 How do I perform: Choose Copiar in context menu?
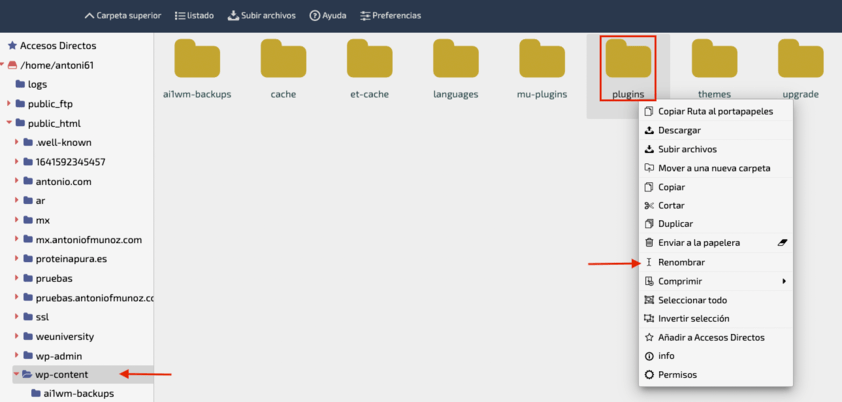point(716,187)
